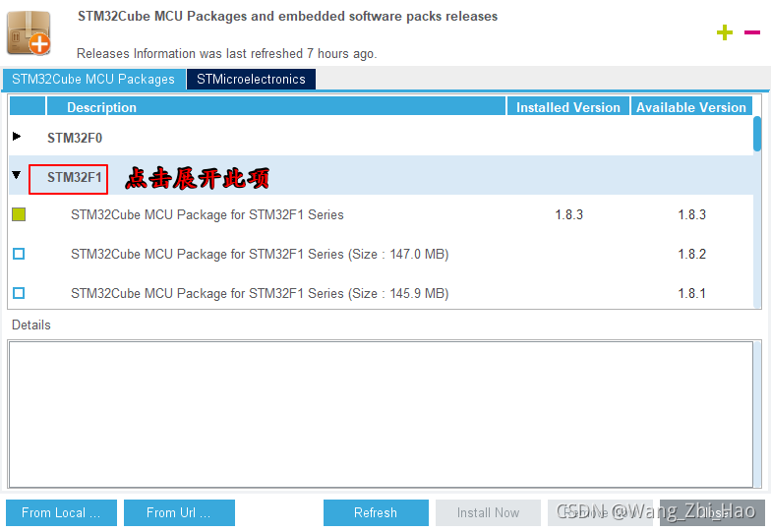Open the From Url dialog
Viewport: 771px width, 532px height.
[179, 513]
